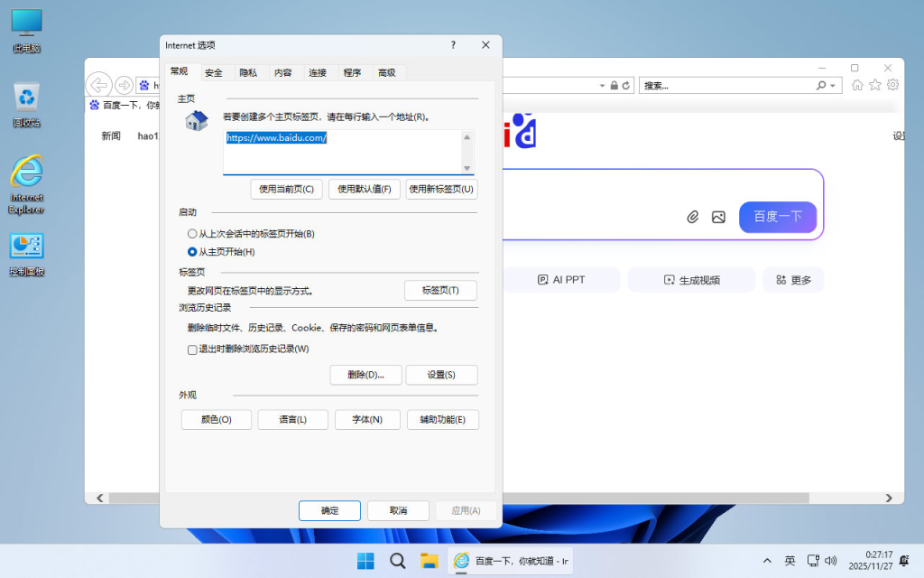The height and width of the screenshot is (578, 924).
Task: Open the browser settings gear icon
Action: [892, 85]
